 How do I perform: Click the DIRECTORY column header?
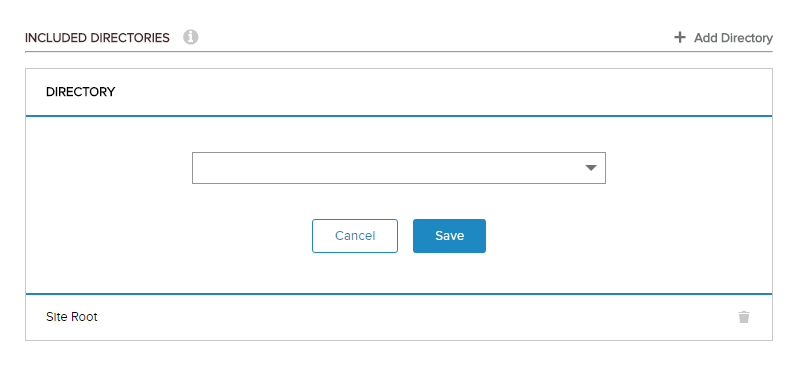pyautogui.click(x=80, y=92)
